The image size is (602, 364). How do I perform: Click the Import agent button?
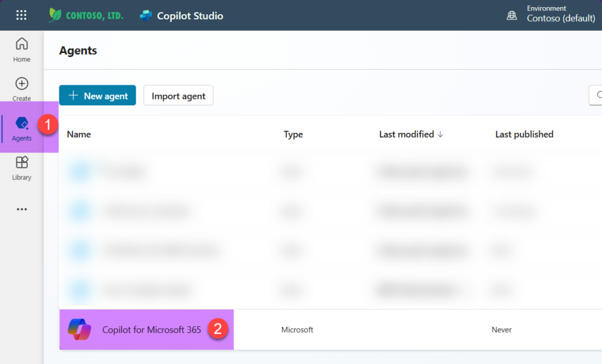coord(179,95)
